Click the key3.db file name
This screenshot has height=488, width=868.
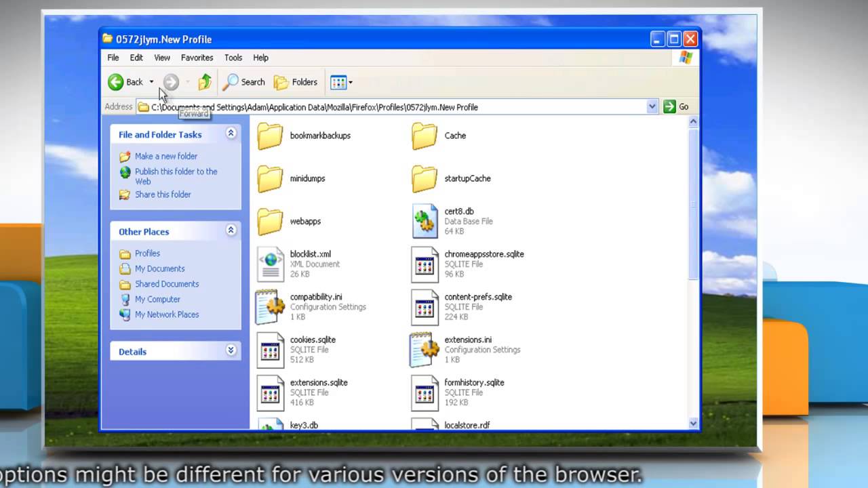(x=304, y=425)
